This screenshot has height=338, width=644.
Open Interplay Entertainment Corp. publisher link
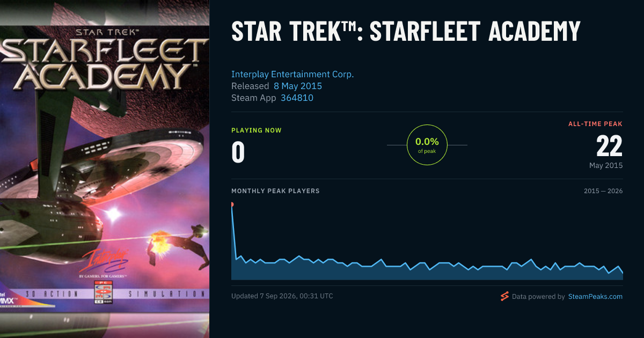click(x=292, y=74)
